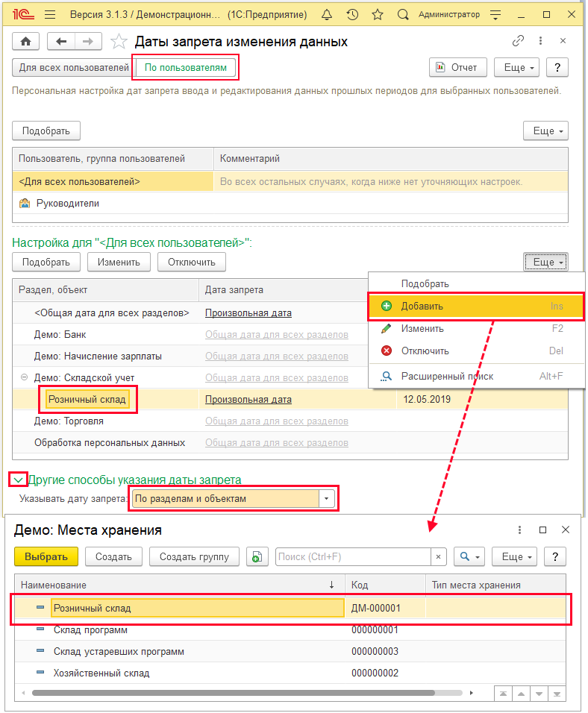Click Создать группу button
The height and width of the screenshot is (713, 588).
coord(194,556)
